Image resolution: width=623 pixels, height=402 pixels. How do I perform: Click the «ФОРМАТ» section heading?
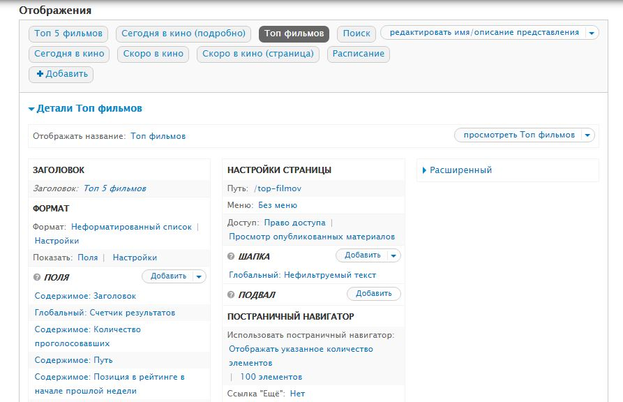point(51,209)
